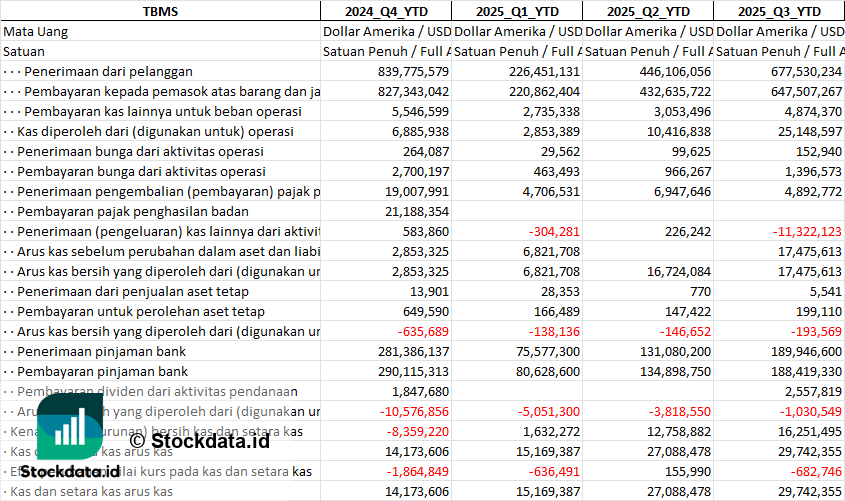Click value 647,507,267
The width and height of the screenshot is (845, 501).
[806, 92]
